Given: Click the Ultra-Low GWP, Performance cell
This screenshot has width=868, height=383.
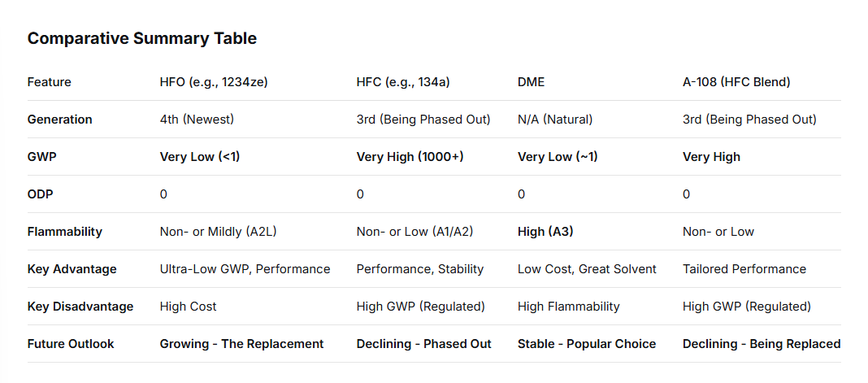Looking at the screenshot, I should 245,269.
